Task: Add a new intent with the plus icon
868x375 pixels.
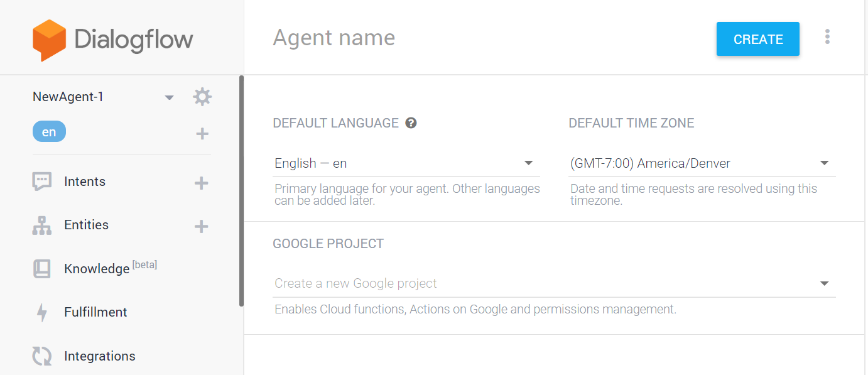Action: 202,182
